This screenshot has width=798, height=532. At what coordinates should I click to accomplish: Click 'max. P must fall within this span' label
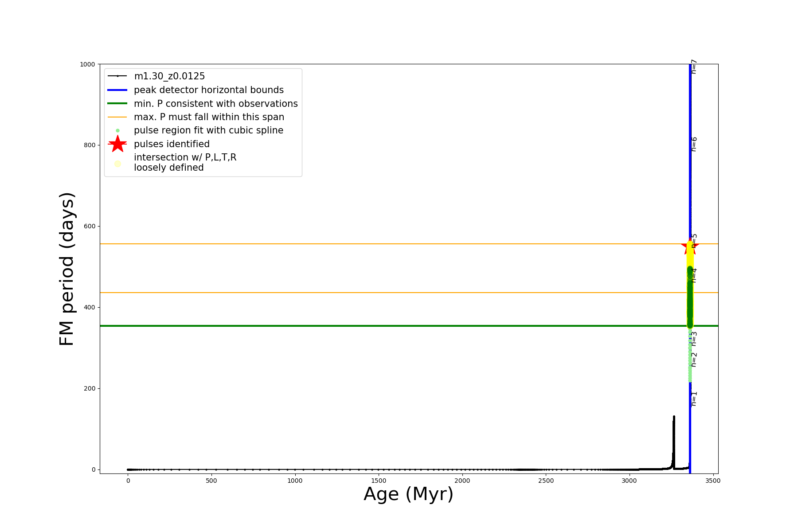click(209, 117)
